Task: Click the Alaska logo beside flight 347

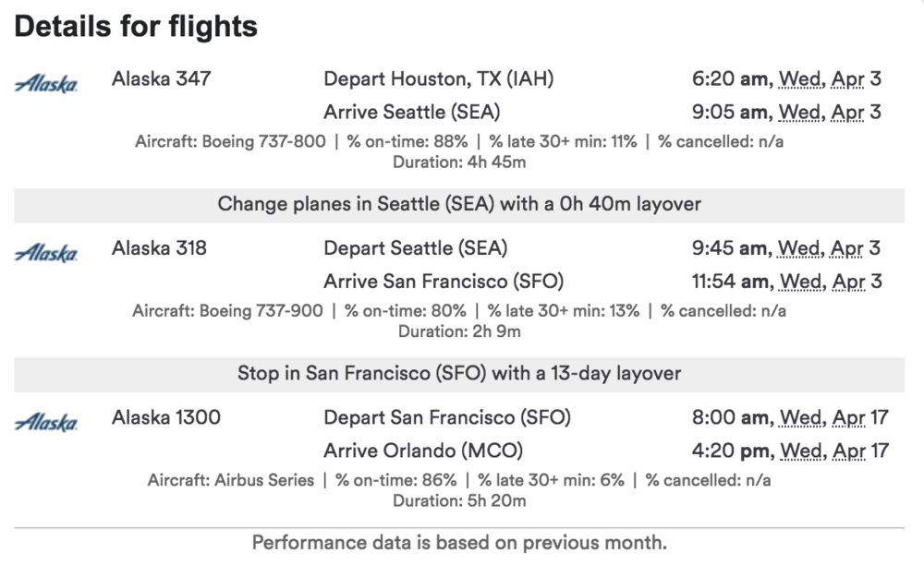Action: 46,84
